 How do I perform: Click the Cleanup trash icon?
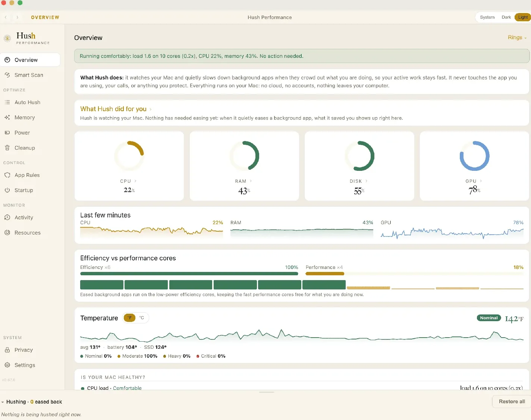tap(7, 148)
